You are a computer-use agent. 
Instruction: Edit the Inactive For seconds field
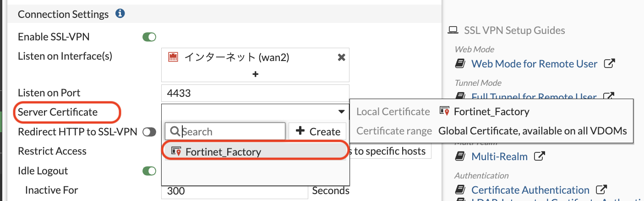pos(235,191)
